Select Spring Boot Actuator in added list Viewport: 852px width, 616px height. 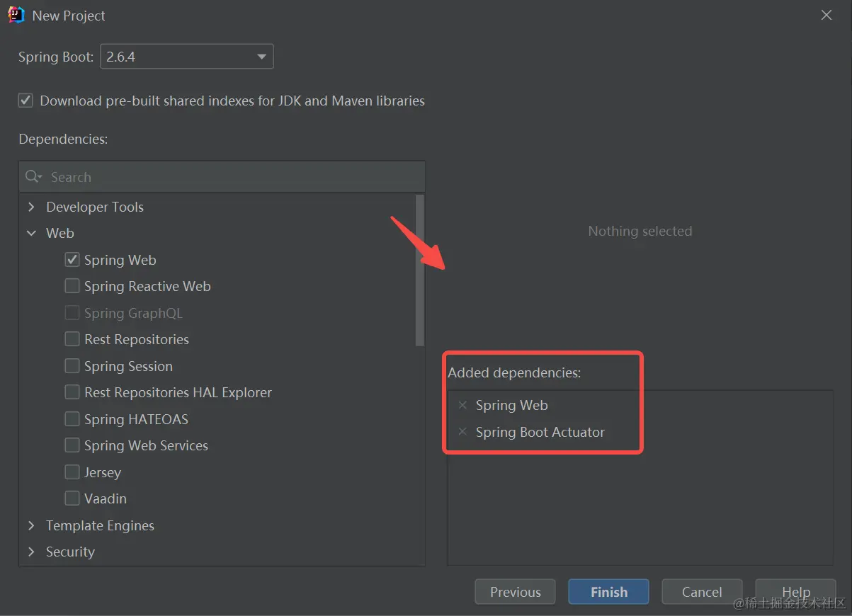[540, 432]
